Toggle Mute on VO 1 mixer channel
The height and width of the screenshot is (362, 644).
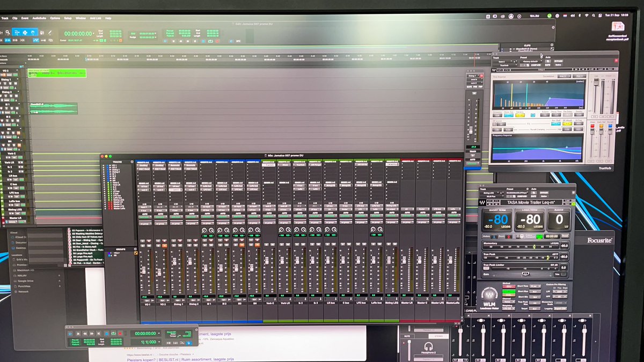coord(149,246)
